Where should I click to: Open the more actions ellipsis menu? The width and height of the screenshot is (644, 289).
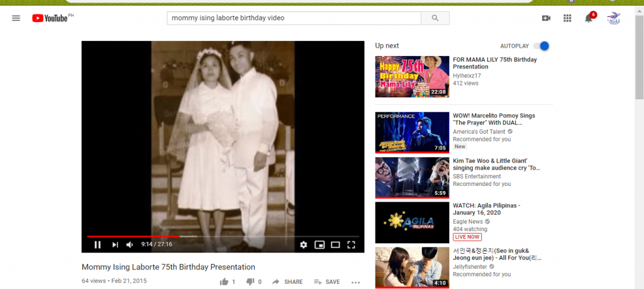coord(355,282)
